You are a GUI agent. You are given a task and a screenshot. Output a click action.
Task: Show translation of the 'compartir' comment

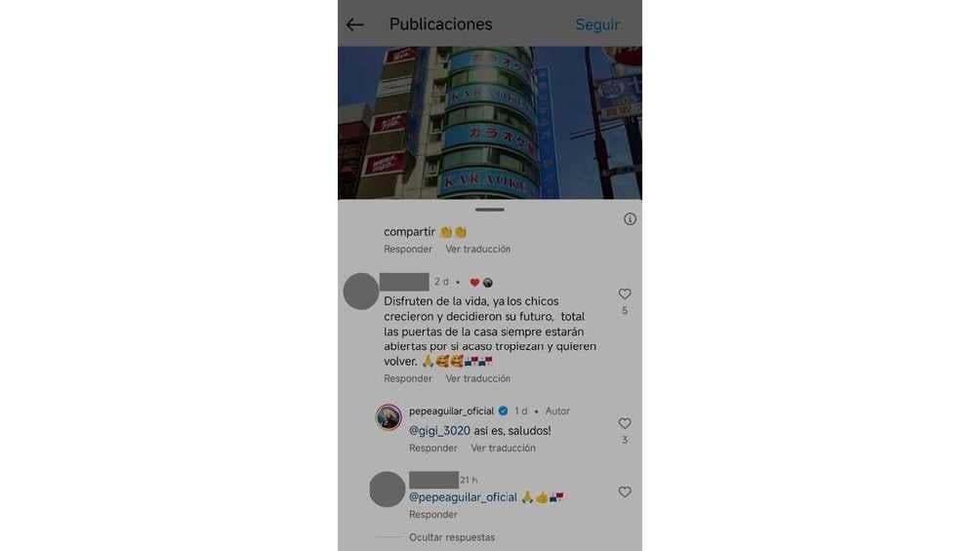pos(478,250)
